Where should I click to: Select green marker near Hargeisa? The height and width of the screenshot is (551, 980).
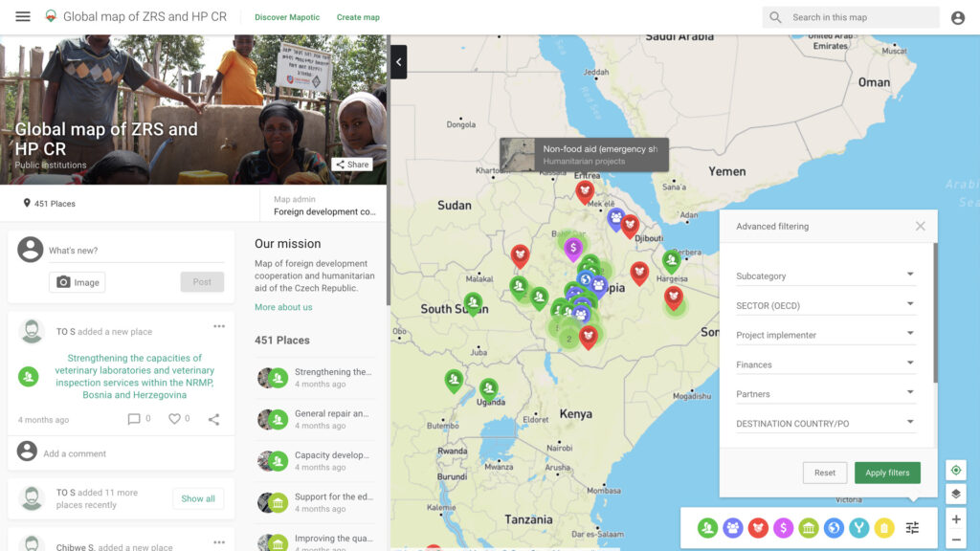coord(671,260)
